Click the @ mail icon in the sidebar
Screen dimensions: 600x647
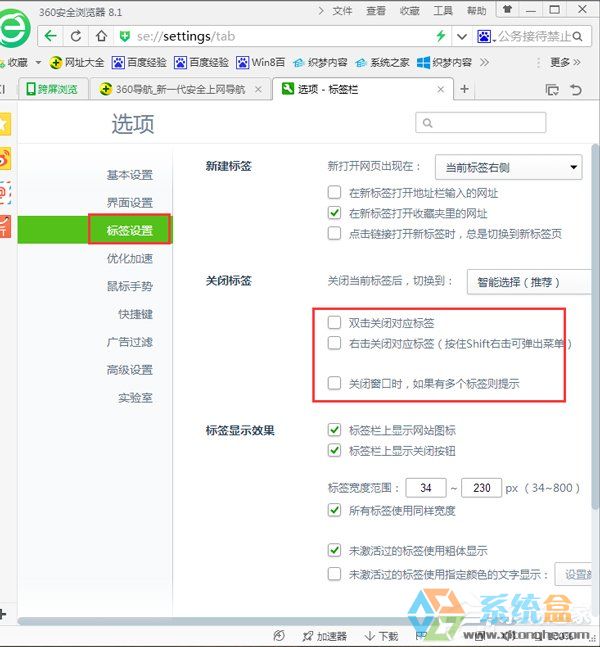(x=5, y=193)
